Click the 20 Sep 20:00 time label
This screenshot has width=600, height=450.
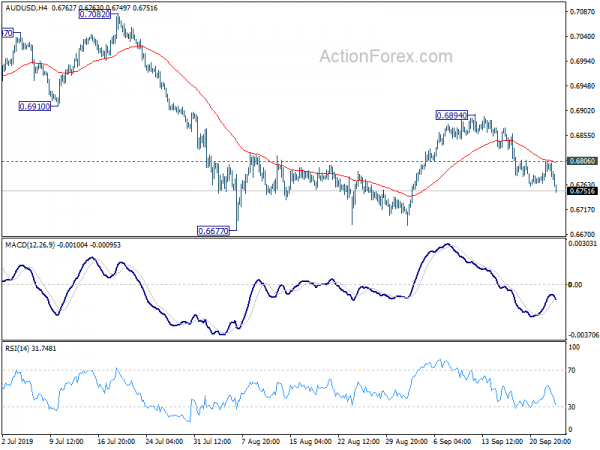(550, 441)
